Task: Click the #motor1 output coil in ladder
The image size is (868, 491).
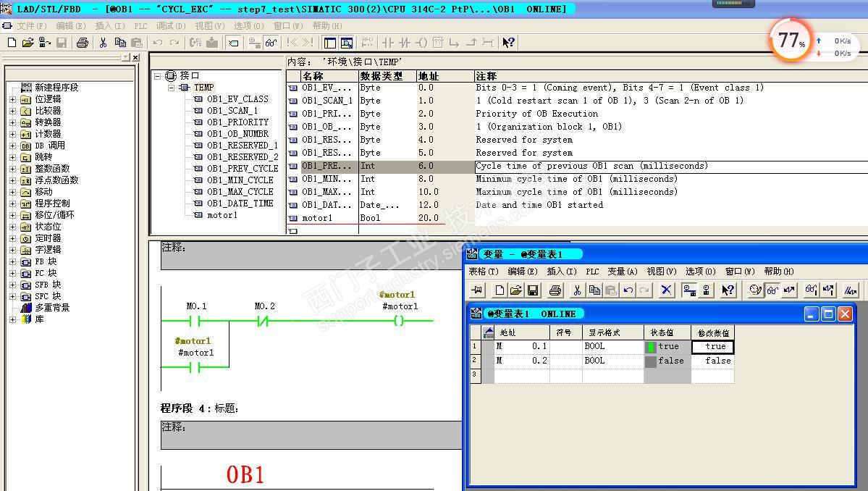Action: [399, 321]
